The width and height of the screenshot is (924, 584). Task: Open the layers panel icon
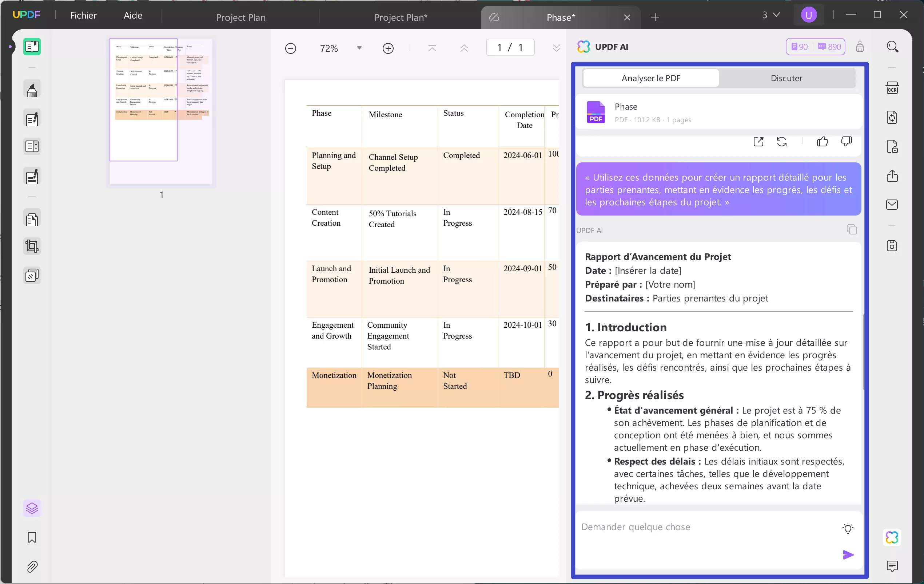(32, 508)
